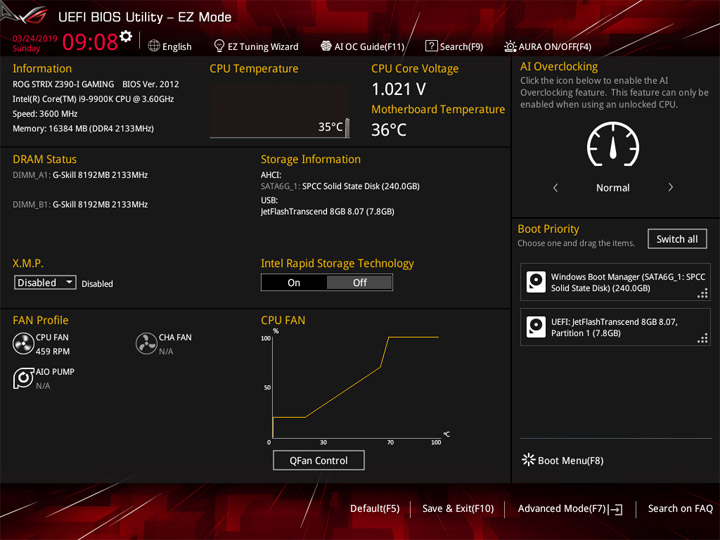Click the Boot Menu snowflake icon
This screenshot has width=720, height=540.
[529, 460]
